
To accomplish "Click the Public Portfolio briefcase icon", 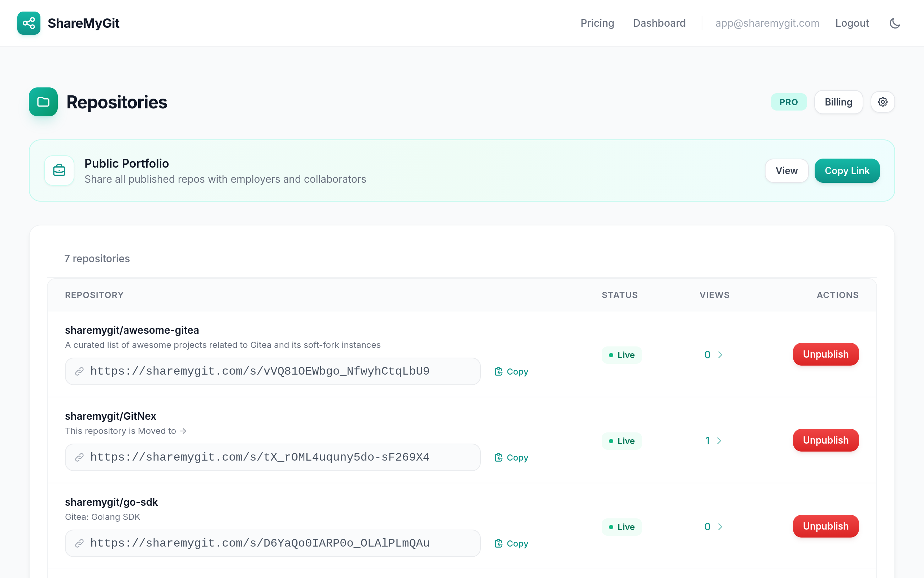I will [59, 171].
